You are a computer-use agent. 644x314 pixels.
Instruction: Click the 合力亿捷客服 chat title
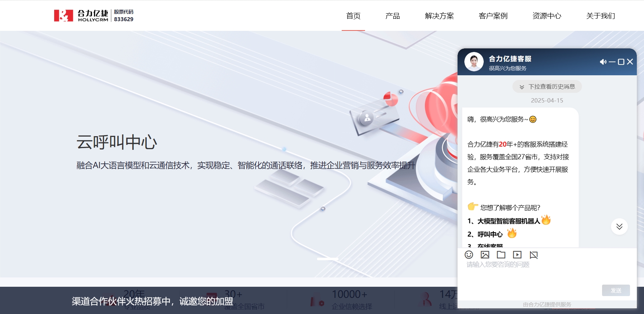(x=510, y=59)
